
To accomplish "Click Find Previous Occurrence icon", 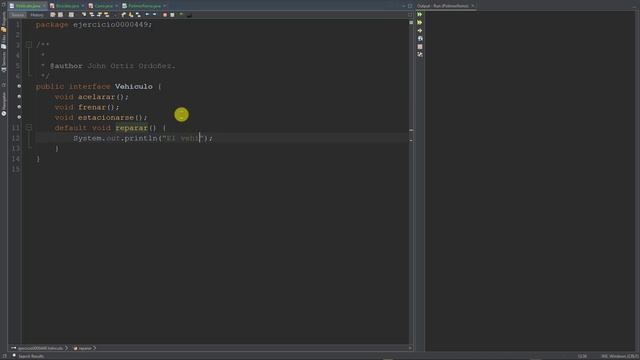I will click(x=92, y=15).
